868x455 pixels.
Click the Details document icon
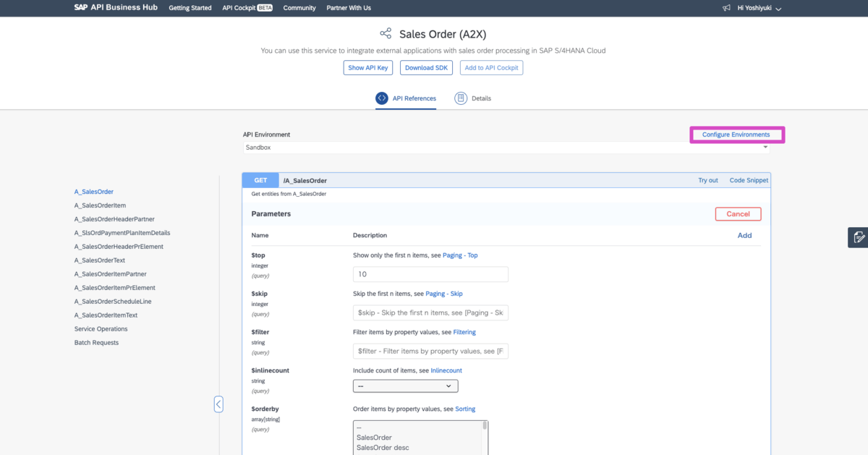[x=461, y=98]
